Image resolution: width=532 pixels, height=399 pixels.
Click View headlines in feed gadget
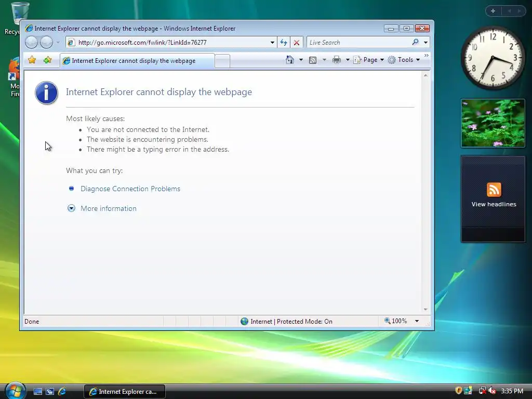494,204
